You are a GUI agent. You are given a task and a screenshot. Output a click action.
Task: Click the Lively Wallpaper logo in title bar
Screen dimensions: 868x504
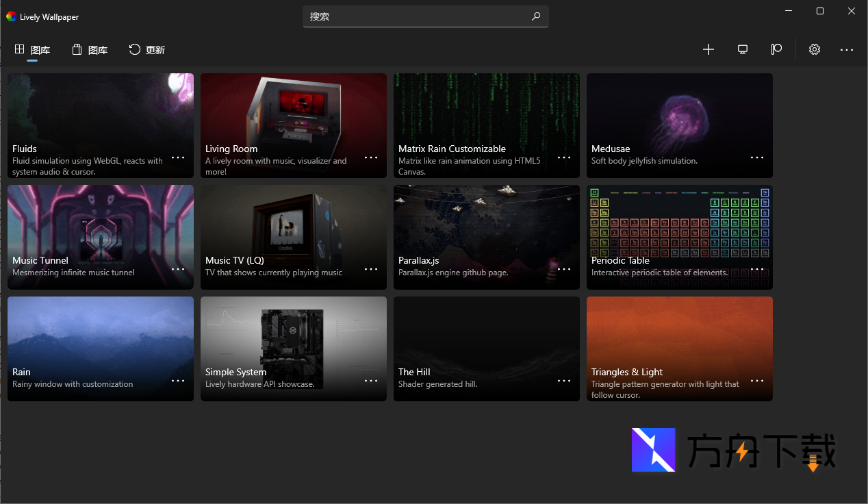point(11,16)
